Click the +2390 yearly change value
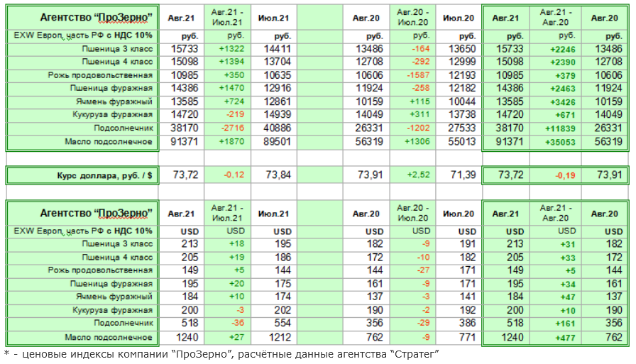This screenshot has width=636, height=364. (x=563, y=62)
